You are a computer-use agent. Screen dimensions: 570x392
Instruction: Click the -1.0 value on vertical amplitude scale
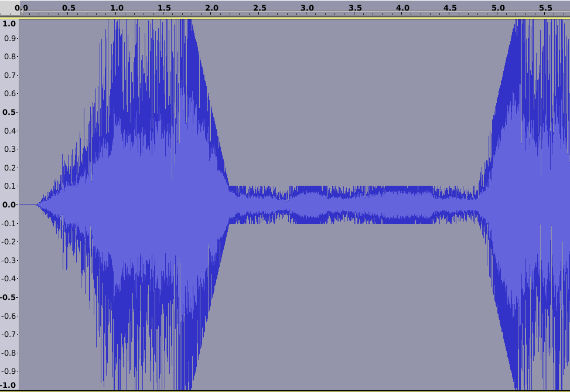point(8,385)
